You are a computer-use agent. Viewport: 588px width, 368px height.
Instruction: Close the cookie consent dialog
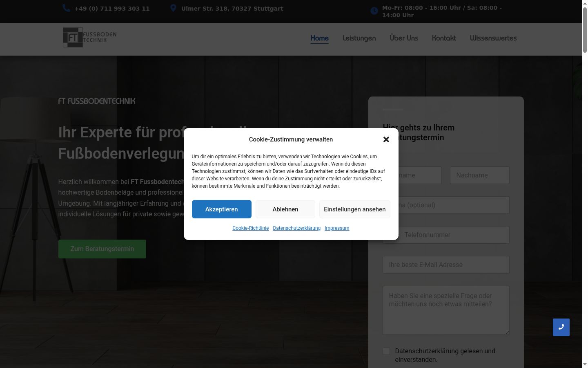tap(386, 139)
